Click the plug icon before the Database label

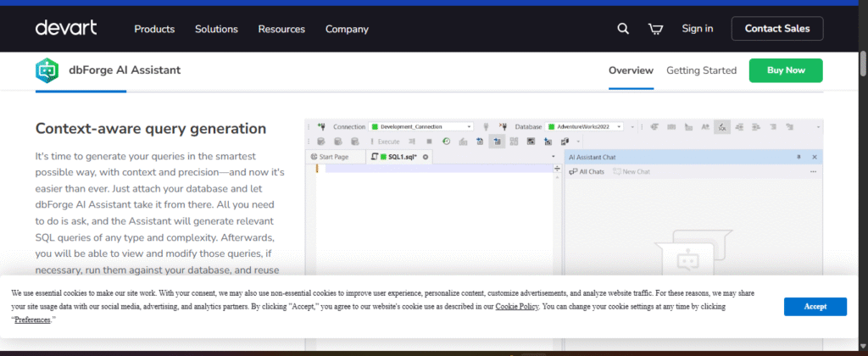point(503,126)
